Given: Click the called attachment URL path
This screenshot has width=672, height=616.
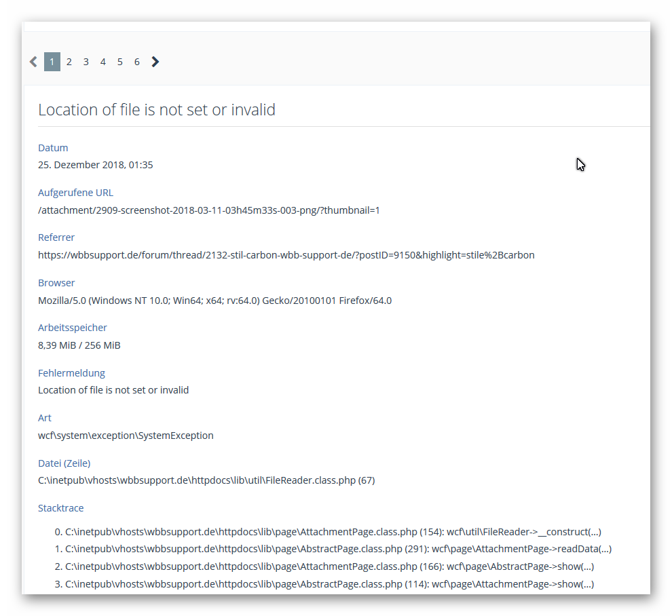Looking at the screenshot, I should pyautogui.click(x=209, y=210).
